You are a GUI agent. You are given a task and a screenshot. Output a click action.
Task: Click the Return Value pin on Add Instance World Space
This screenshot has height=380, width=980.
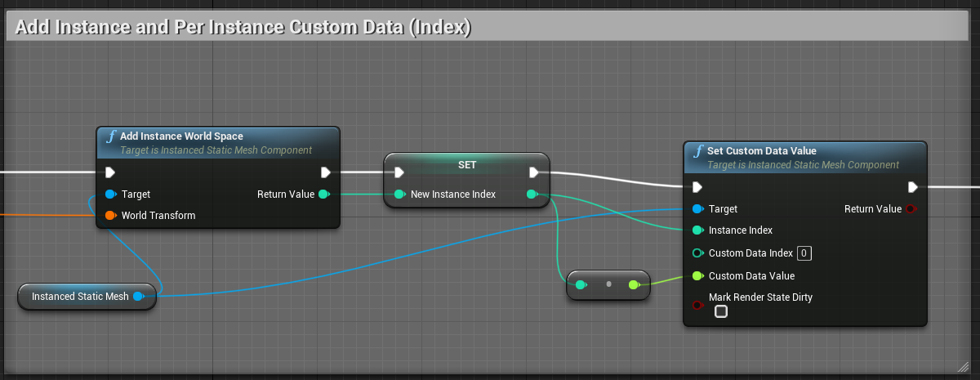(323, 194)
